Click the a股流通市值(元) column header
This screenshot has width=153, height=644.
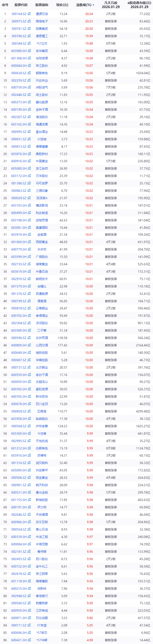tap(138, 5)
